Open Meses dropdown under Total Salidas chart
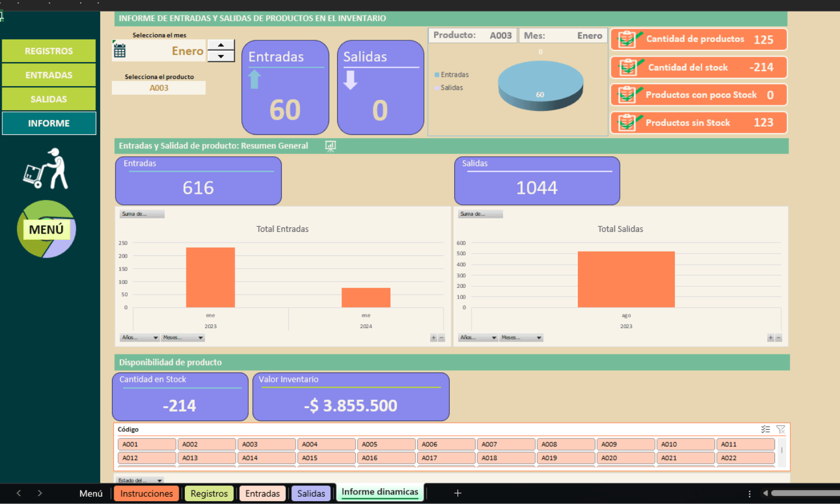This screenshot has height=504, width=840. point(522,338)
